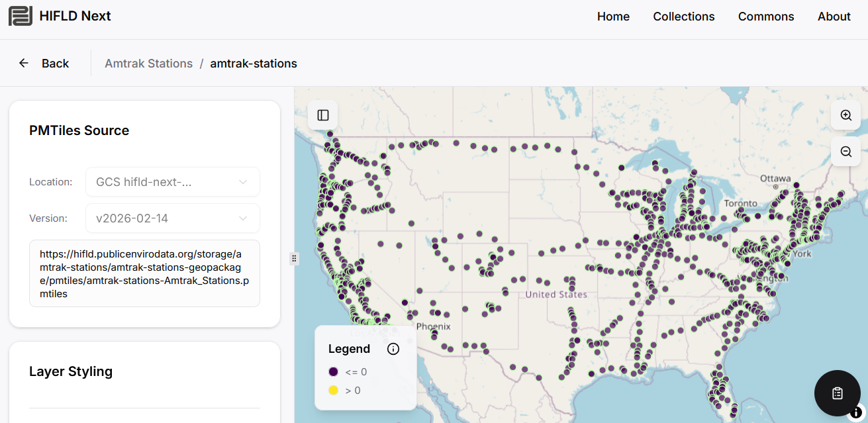This screenshot has height=423, width=868.
Task: Click the '<= 0' legend label
Action: (356, 372)
